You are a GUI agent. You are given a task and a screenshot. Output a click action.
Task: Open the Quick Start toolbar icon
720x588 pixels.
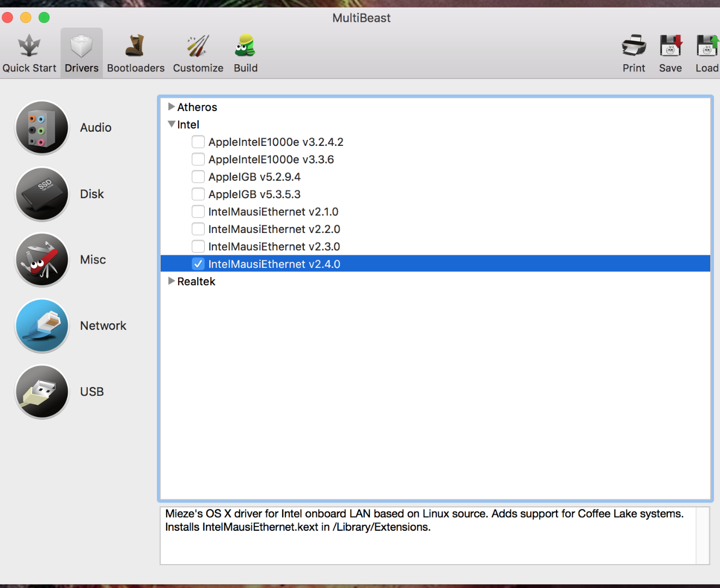pyautogui.click(x=29, y=46)
